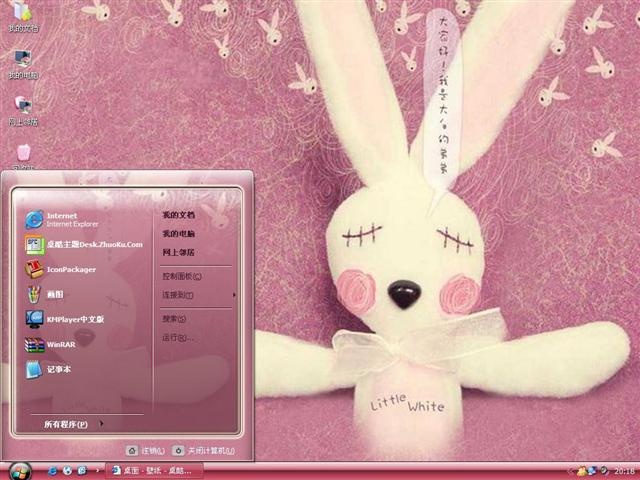Launch KMPlayer中文版 from the start menu

(64, 319)
